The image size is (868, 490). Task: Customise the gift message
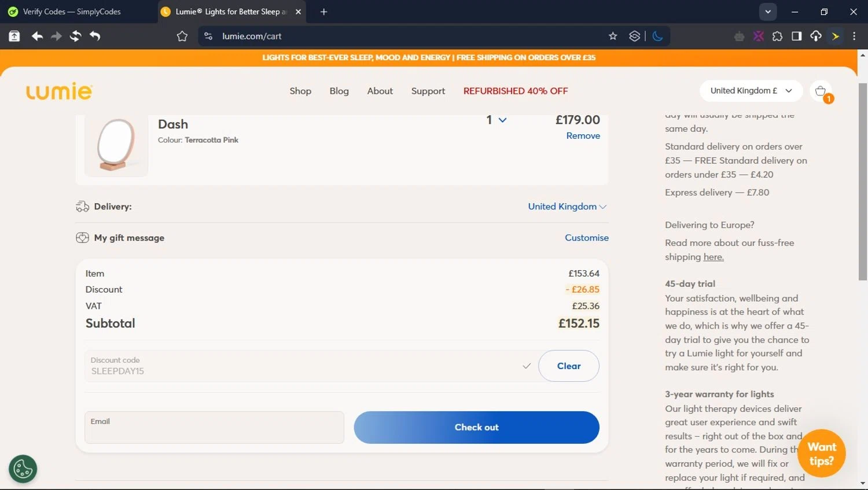tap(587, 238)
